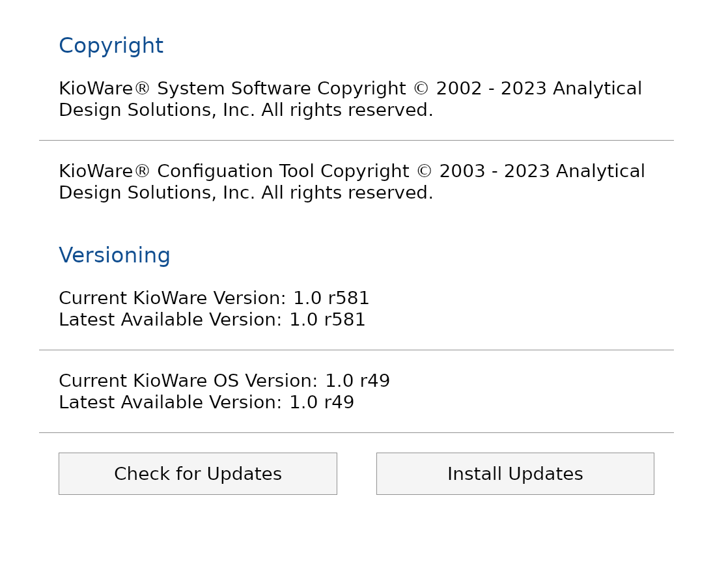Viewport: 713px width, 588px height.
Task: Select the Versioning section heading
Action: (x=115, y=256)
